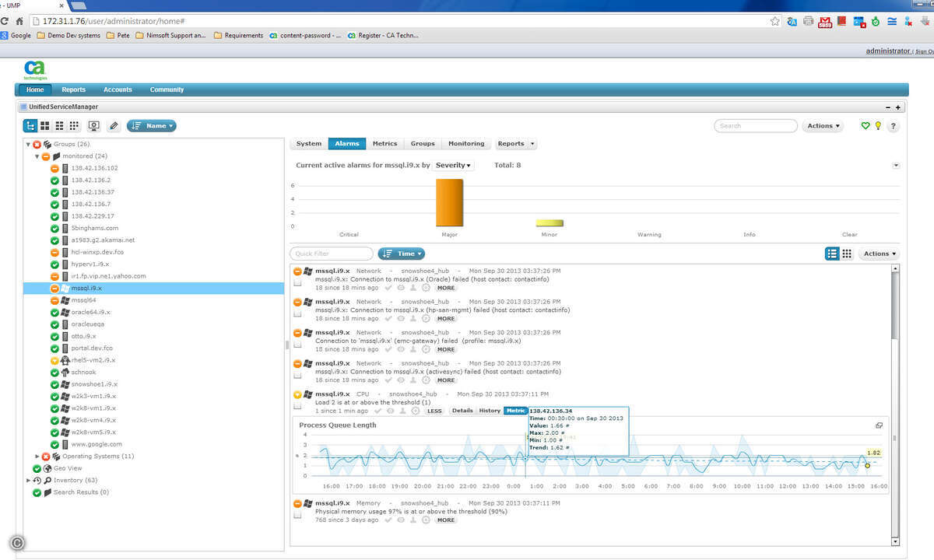This screenshot has height=560, width=934.
Task: Click the CA Technologies logo
Action: (35, 69)
